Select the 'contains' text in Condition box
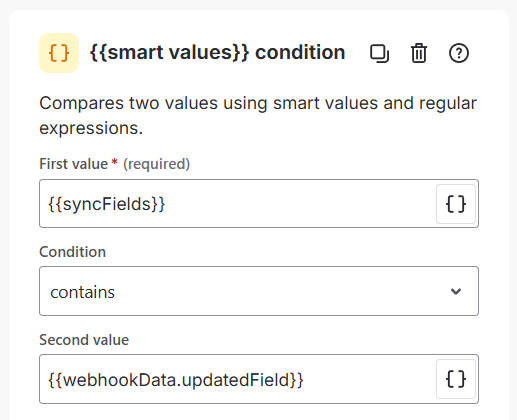The image size is (517, 420). (82, 292)
